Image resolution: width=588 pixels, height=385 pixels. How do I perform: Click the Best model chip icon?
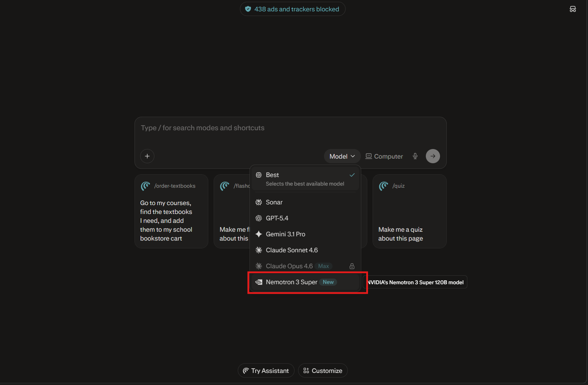point(259,175)
